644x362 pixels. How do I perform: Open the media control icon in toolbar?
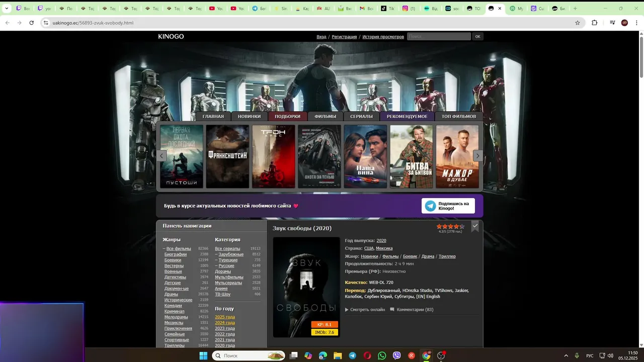(612, 23)
